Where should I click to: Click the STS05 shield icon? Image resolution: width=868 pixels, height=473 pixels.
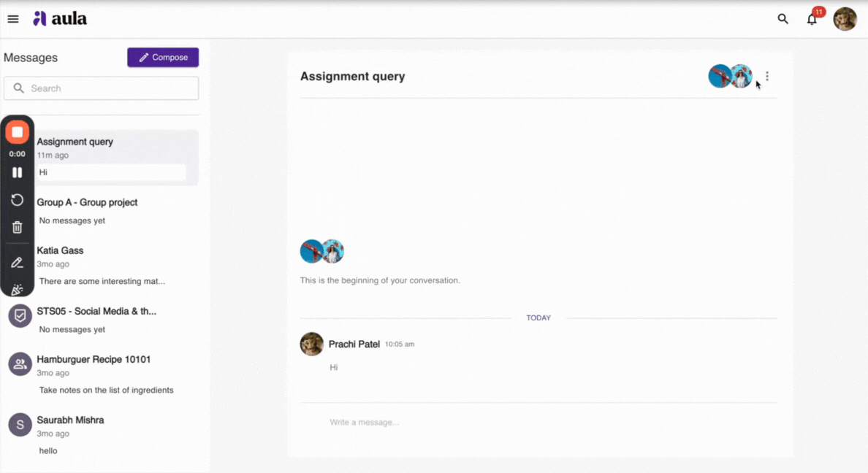20,316
